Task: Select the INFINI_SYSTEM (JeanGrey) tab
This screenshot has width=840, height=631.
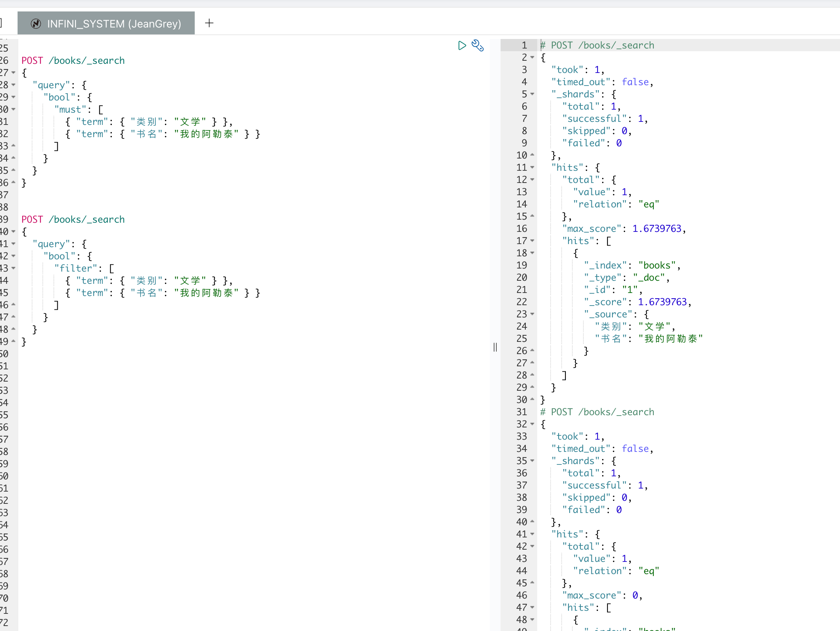Action: click(114, 24)
